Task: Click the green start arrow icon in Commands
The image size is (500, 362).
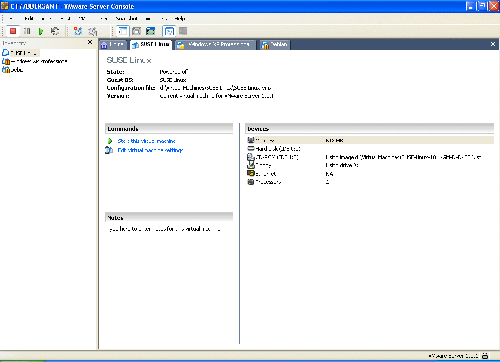Action: [110, 141]
